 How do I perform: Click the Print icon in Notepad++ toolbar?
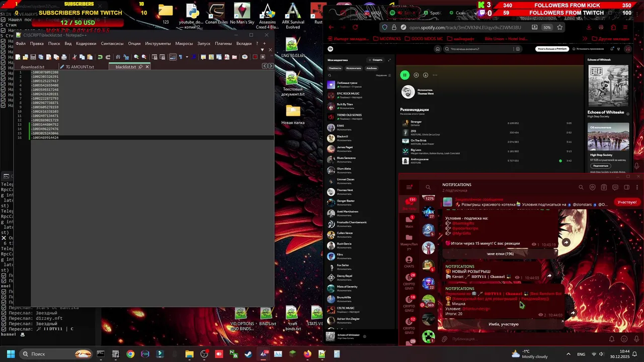coord(64,57)
